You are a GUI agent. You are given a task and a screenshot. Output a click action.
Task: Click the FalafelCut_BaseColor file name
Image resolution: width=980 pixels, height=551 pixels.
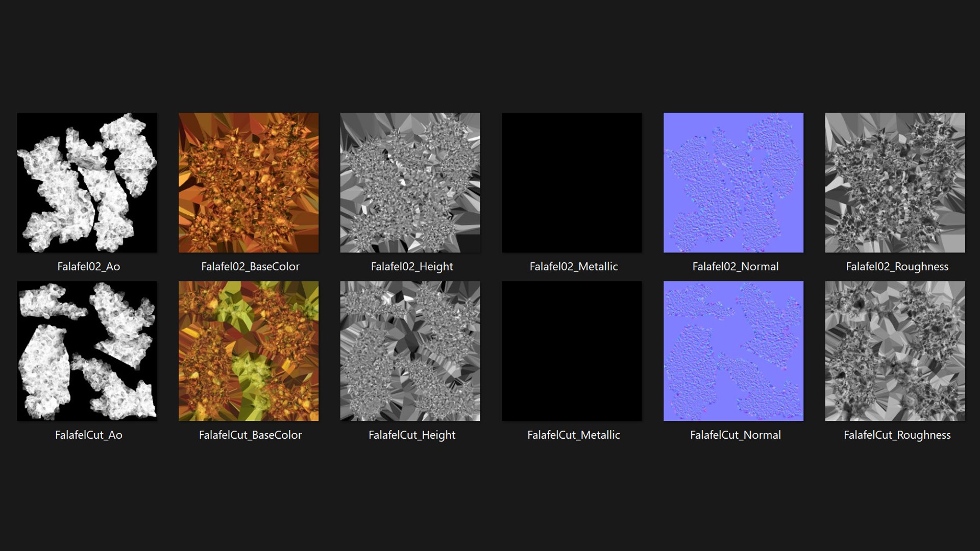pos(250,435)
